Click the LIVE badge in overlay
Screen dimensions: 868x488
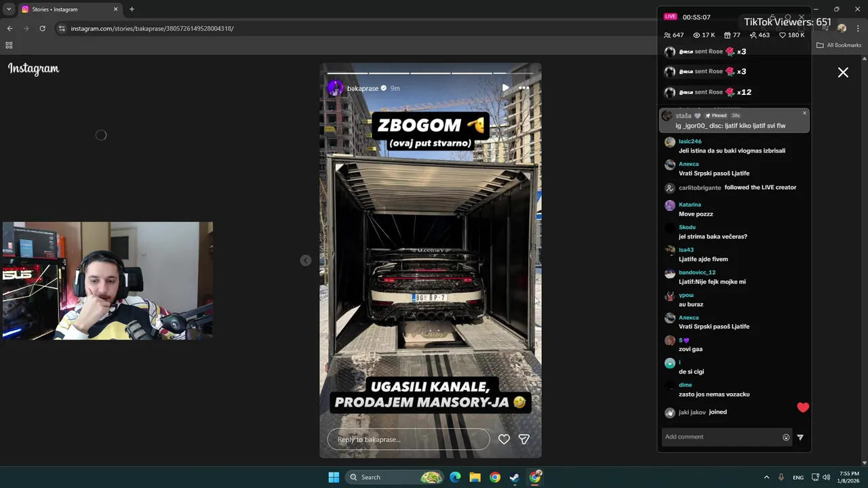pyautogui.click(x=671, y=17)
